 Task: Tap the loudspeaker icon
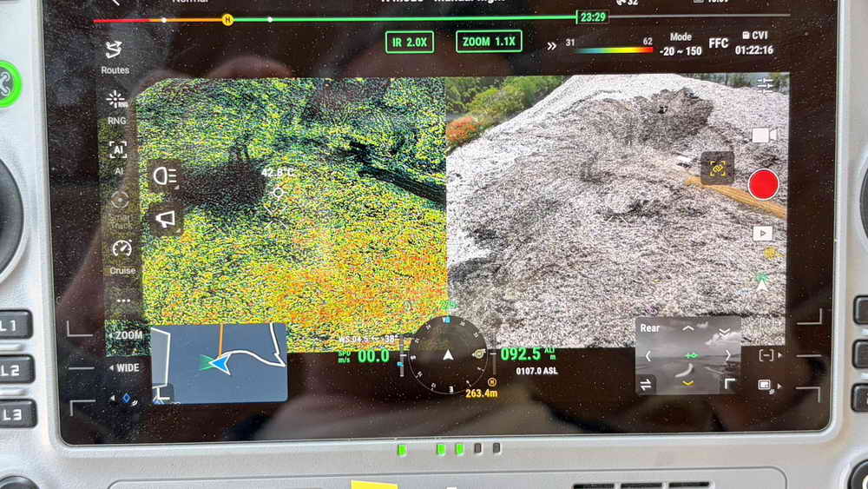165,220
